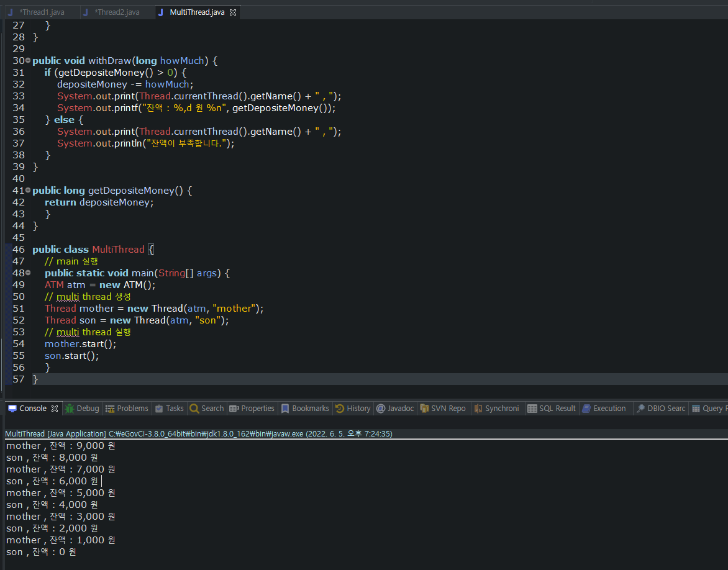Open the DBIO Searc view tab
This screenshot has height=570, width=728.
click(x=661, y=409)
